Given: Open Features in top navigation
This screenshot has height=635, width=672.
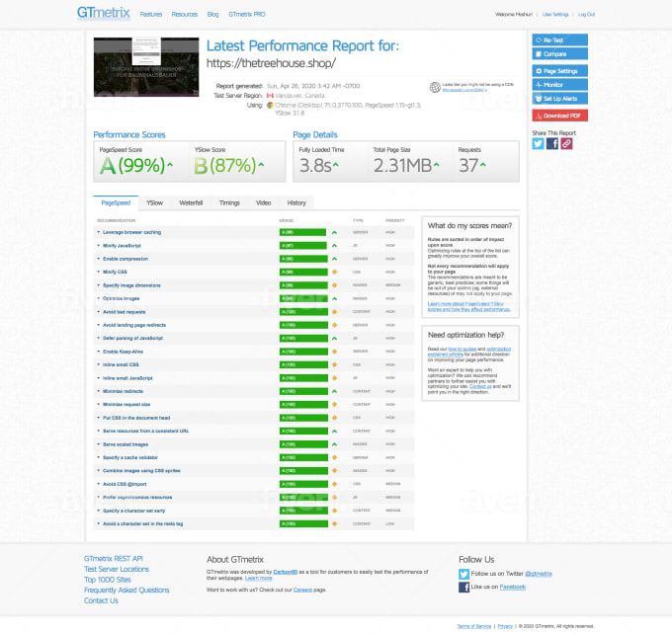Looking at the screenshot, I should (151, 15).
